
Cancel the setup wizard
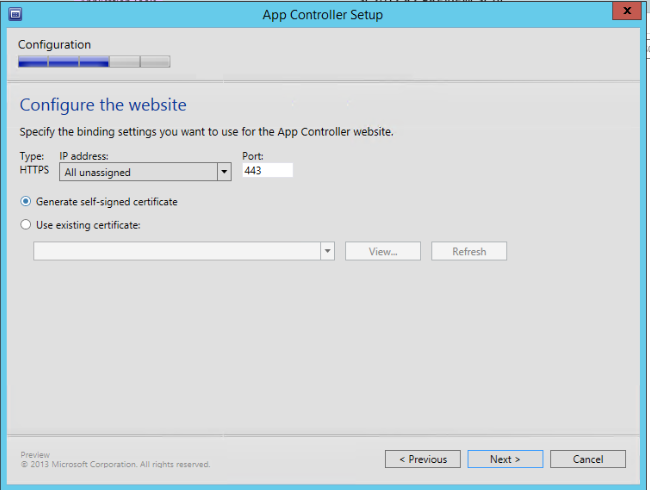[588, 459]
